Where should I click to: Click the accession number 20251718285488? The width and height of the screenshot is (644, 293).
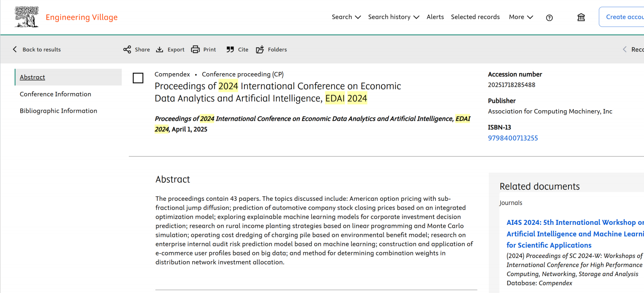click(x=512, y=85)
